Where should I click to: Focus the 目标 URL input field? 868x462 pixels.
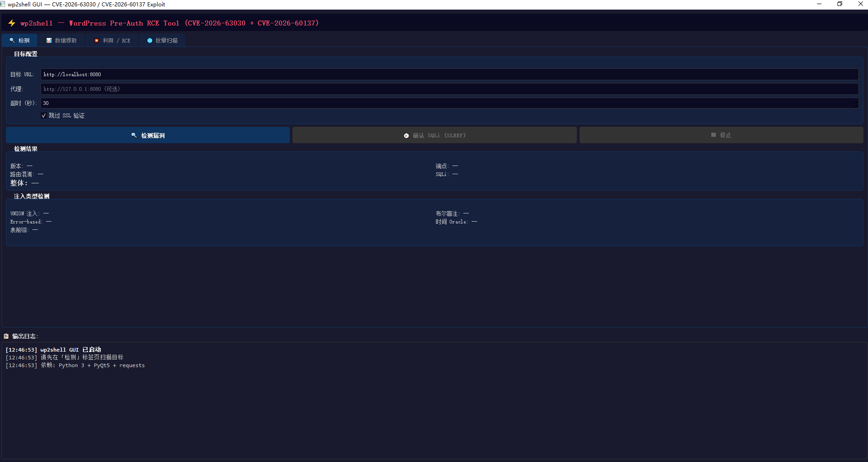pos(450,74)
